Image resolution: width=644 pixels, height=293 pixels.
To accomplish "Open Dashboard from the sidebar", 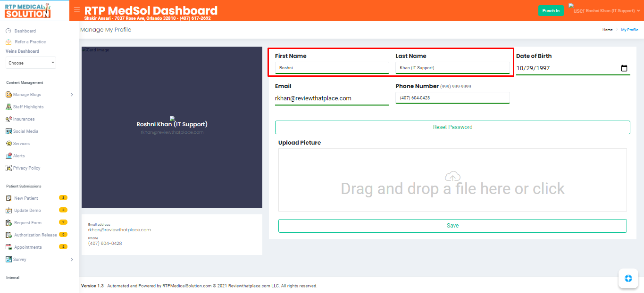I will point(25,31).
